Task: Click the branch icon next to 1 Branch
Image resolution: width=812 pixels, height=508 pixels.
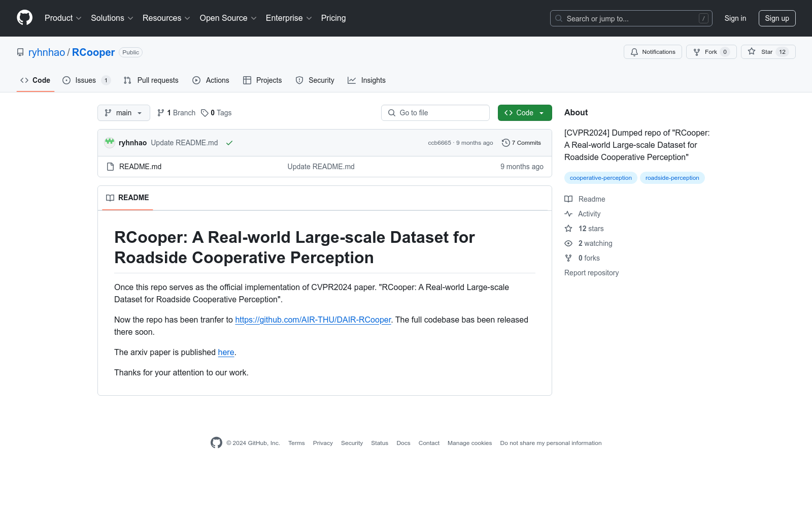Action: tap(161, 113)
